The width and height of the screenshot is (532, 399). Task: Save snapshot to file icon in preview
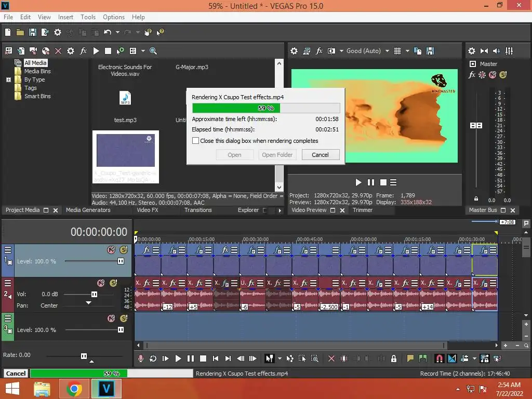pos(430,51)
